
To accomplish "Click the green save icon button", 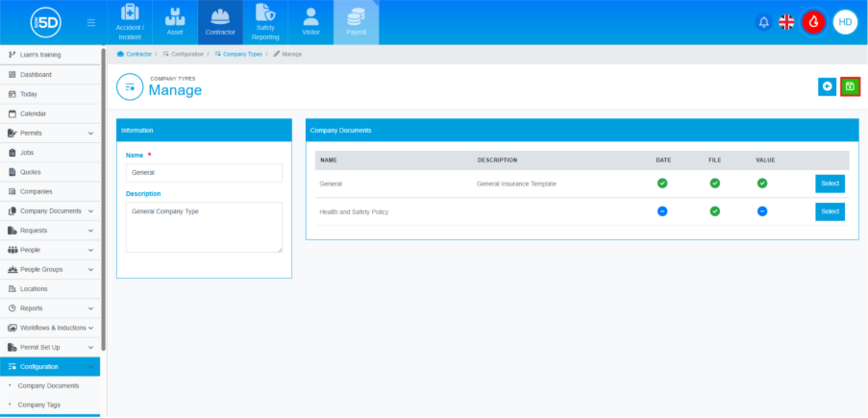I will pyautogui.click(x=850, y=86).
